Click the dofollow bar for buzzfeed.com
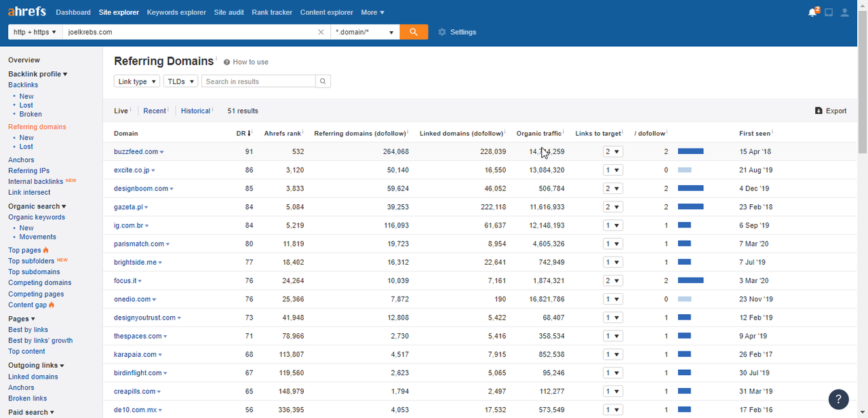The image size is (868, 418). (691, 152)
